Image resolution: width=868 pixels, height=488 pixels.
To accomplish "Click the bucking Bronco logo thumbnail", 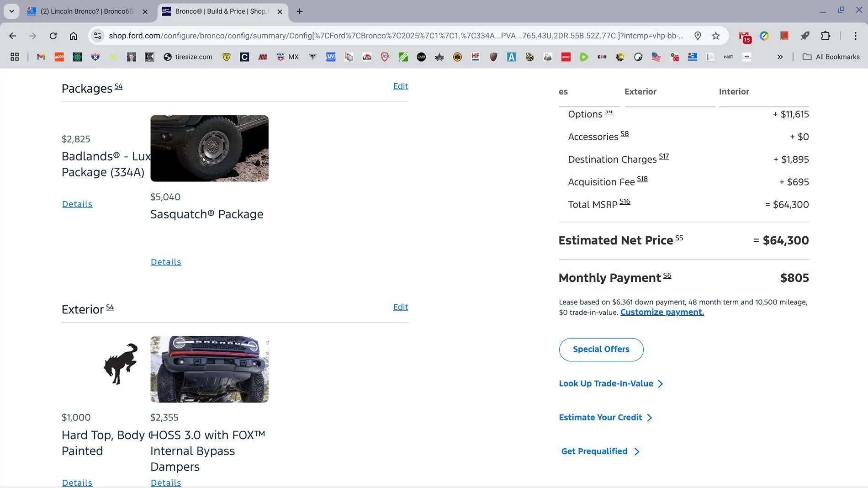I will click(121, 364).
